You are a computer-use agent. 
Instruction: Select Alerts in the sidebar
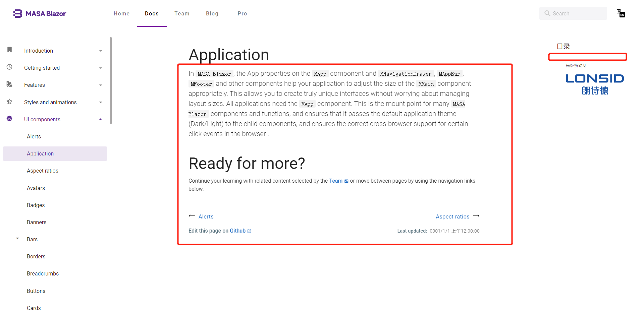click(x=34, y=136)
